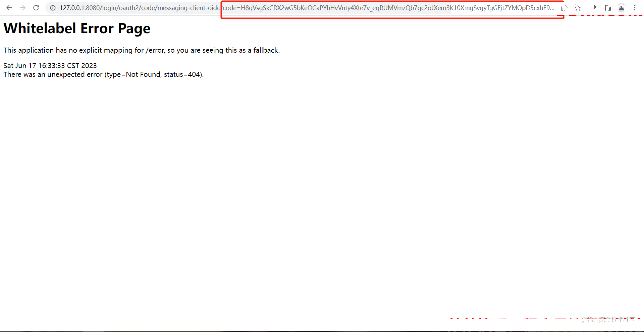
Task: Open Chrome three-dot menu
Action: tap(635, 8)
